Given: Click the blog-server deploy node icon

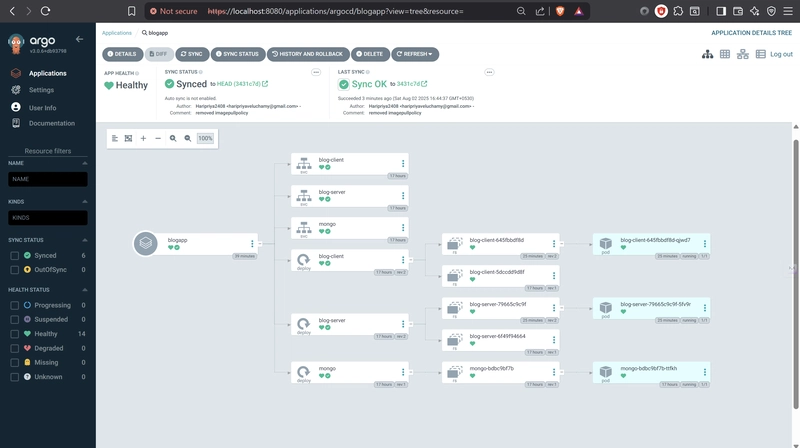Looking at the screenshot, I should coord(304,323).
